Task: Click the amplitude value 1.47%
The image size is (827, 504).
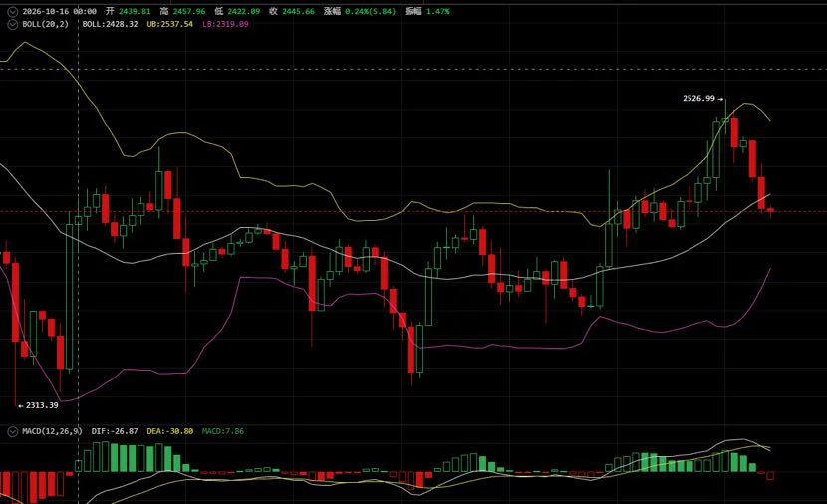Action: 438,11
